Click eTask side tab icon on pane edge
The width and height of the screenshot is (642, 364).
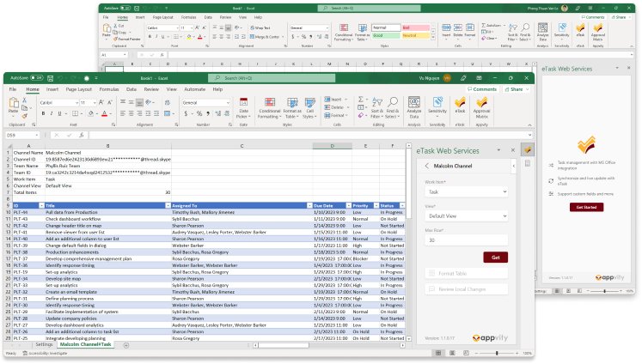pyautogui.click(x=528, y=150)
